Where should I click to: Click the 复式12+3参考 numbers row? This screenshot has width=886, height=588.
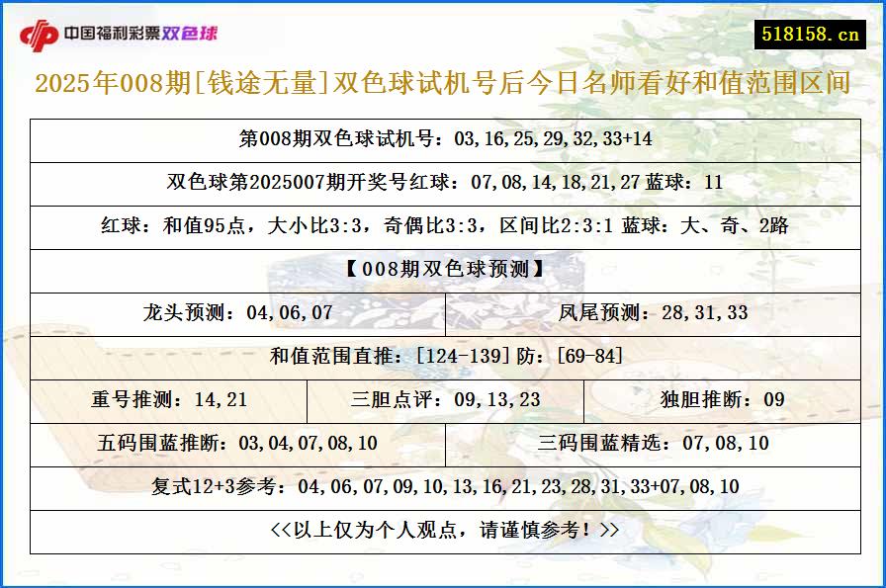[x=443, y=486]
